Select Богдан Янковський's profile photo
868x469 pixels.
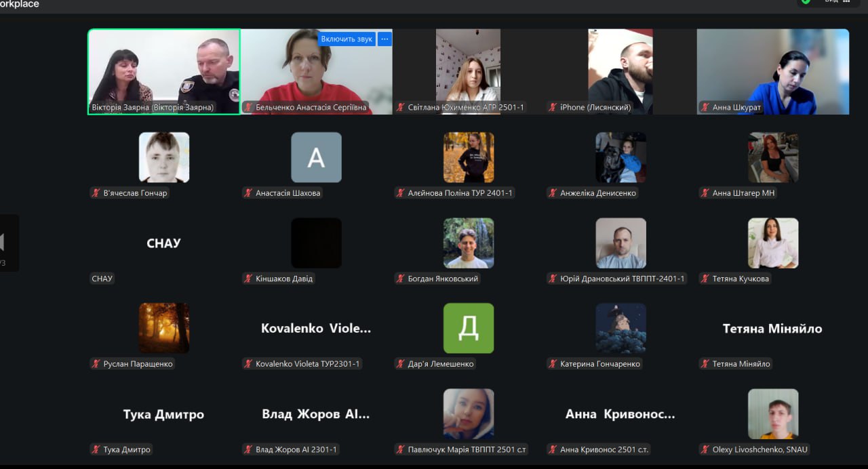(x=469, y=243)
